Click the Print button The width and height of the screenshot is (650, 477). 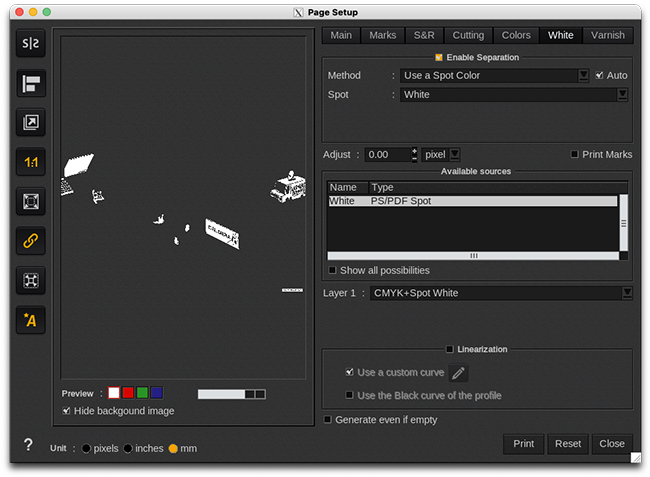[x=524, y=444]
